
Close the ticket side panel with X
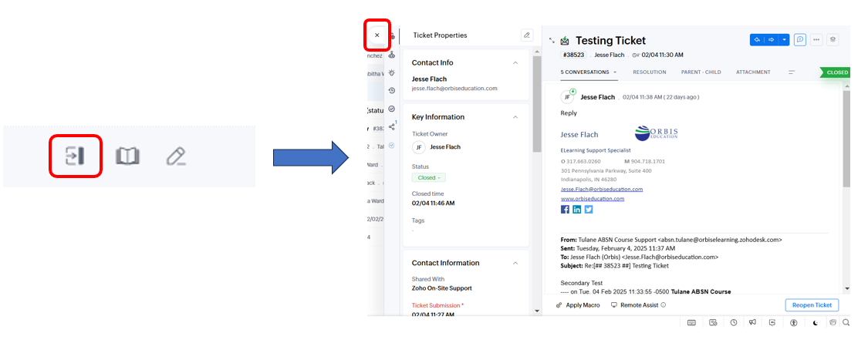point(377,35)
